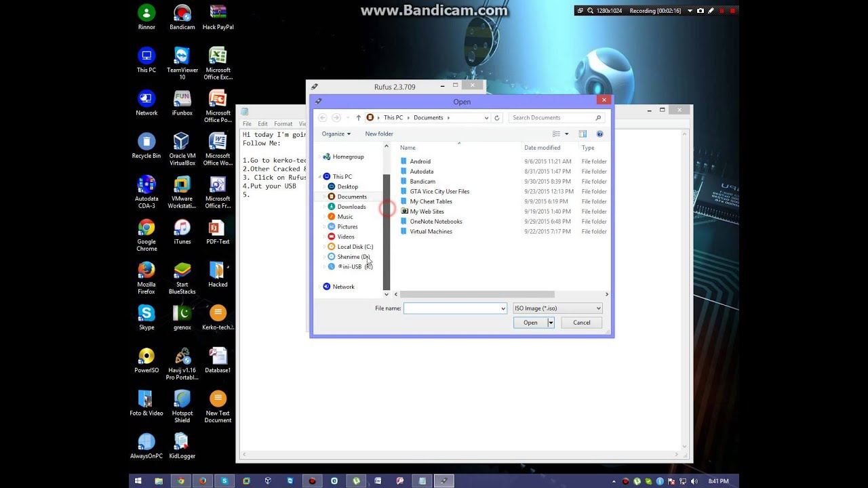Expand the Homegroup tree node

pos(320,157)
